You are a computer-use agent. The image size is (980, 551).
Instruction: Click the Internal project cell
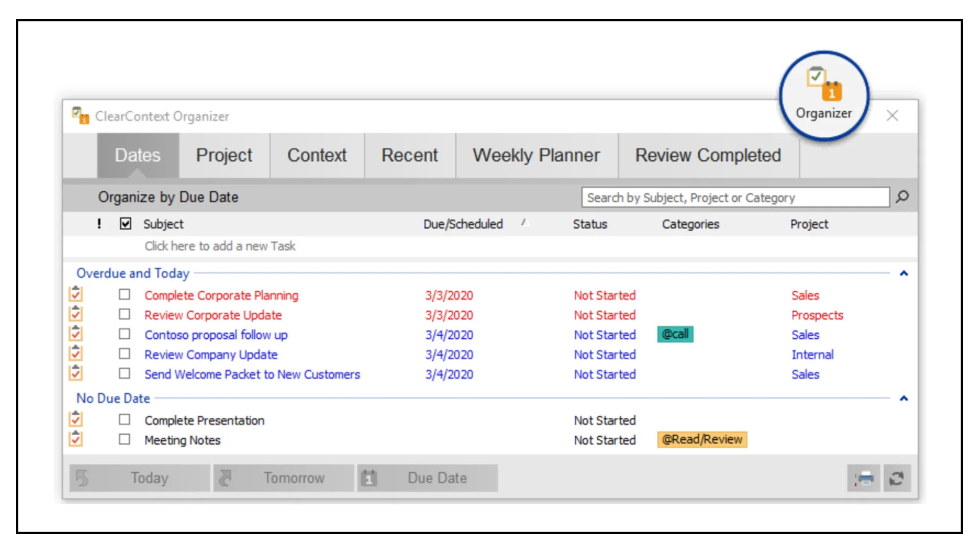click(813, 355)
